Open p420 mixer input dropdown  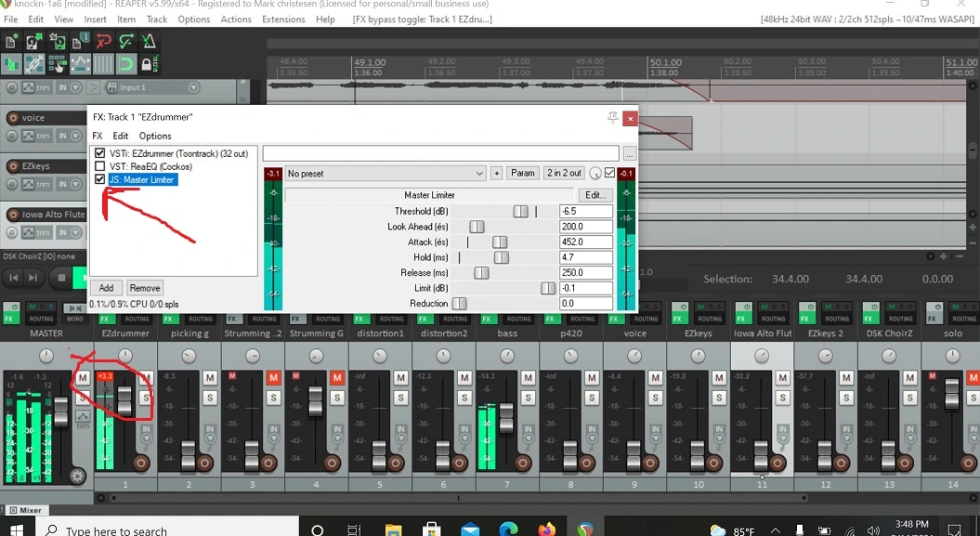click(x=592, y=439)
